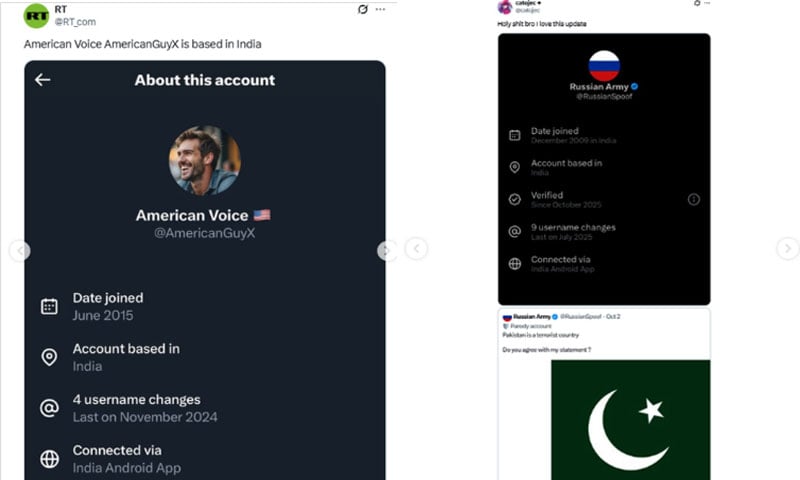This screenshot has width=800, height=480.
Task: Click the verified checkmark icon in Russian Army details
Action: [x=514, y=199]
